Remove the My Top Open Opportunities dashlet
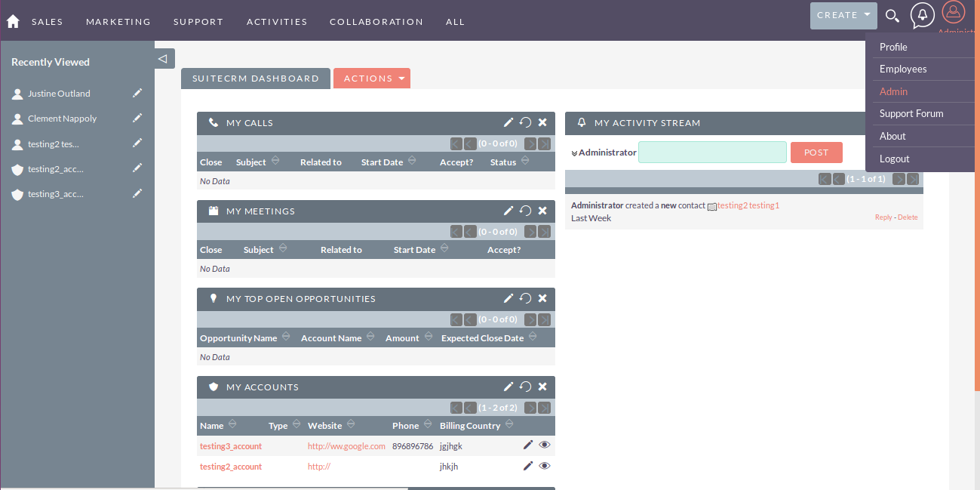This screenshot has height=490, width=980. [542, 298]
